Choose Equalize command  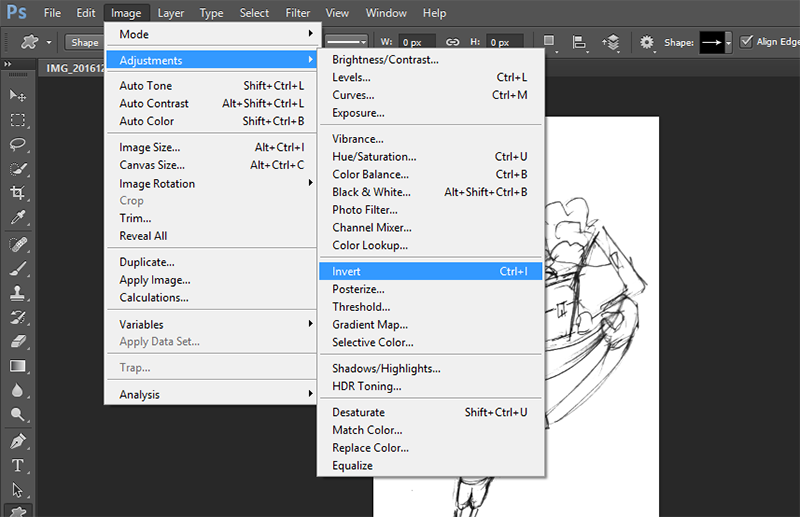point(431,466)
